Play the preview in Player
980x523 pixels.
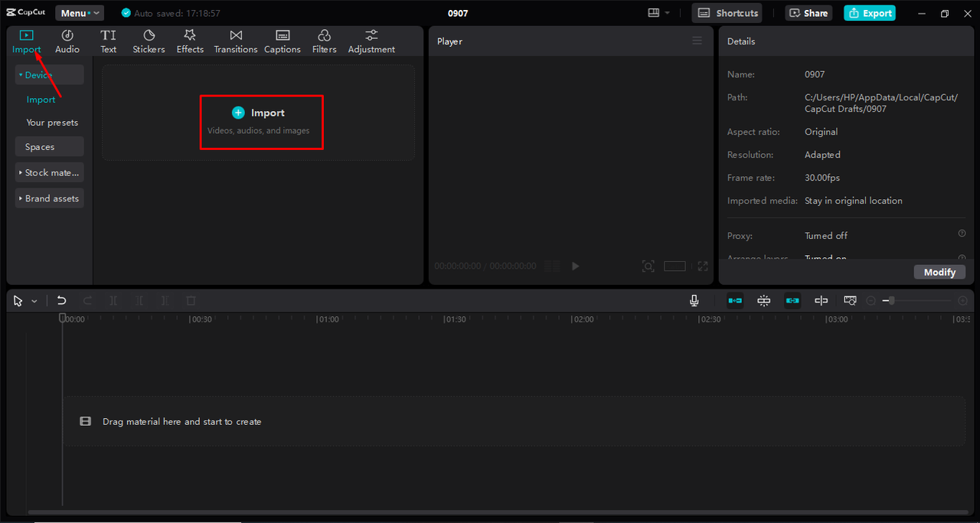tap(576, 266)
